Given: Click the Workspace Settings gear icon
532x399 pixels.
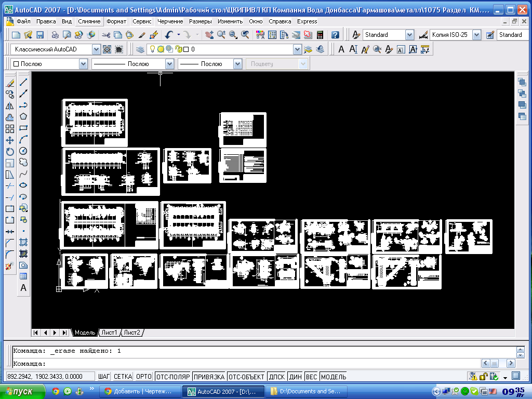Looking at the screenshot, I should tap(107, 49).
